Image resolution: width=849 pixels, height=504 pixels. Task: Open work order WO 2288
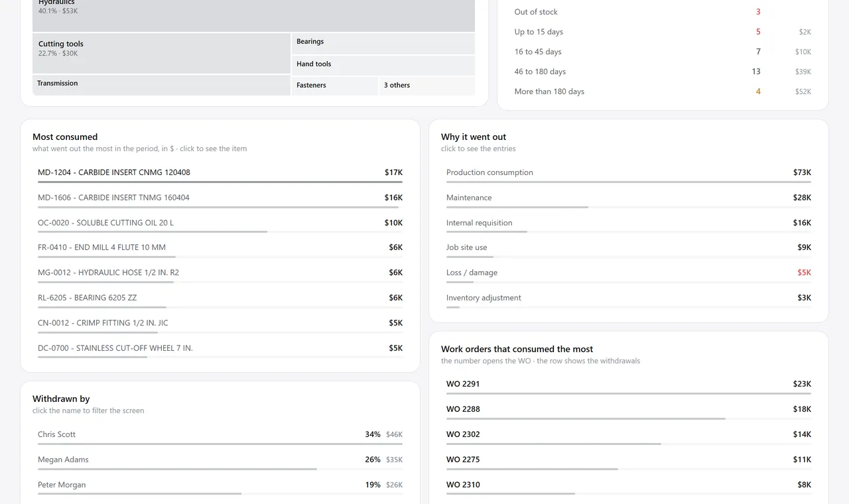click(463, 409)
